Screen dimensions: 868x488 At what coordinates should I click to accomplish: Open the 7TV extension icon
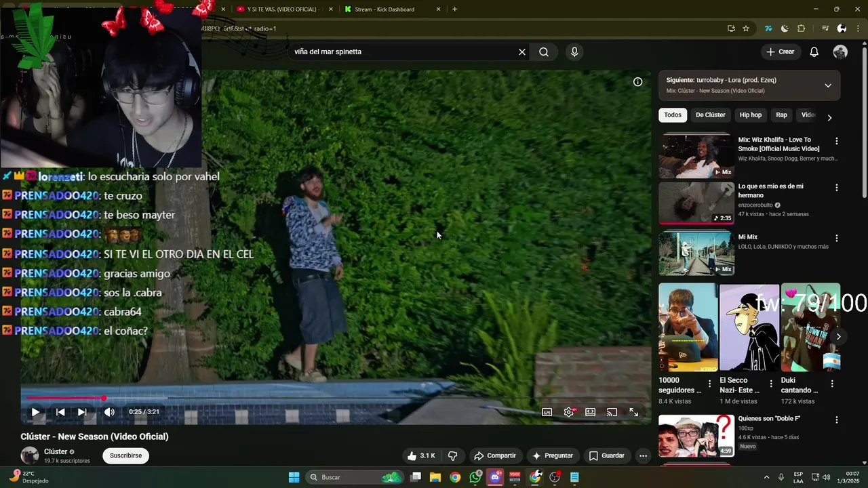[x=768, y=28]
